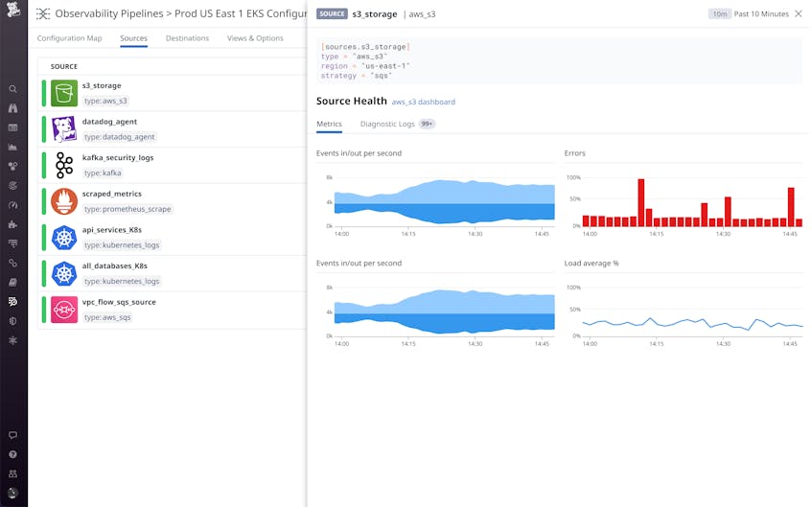Open the dashboard list icon below binoculars
The height and width of the screenshot is (507, 812).
[x=13, y=127]
